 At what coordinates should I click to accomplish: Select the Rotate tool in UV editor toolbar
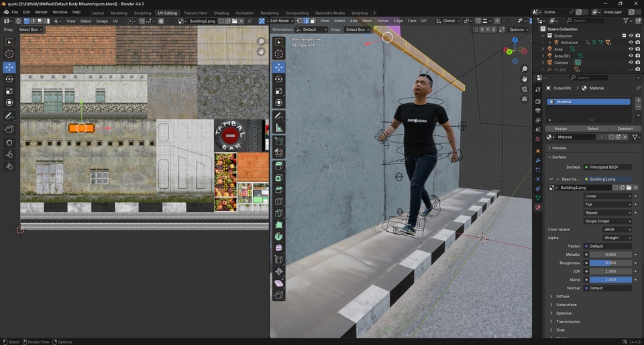click(x=9, y=79)
